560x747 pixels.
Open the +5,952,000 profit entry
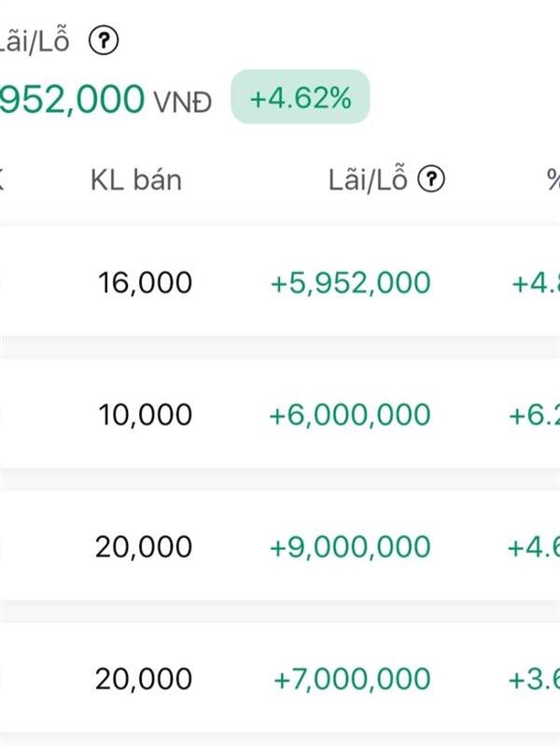point(351,282)
